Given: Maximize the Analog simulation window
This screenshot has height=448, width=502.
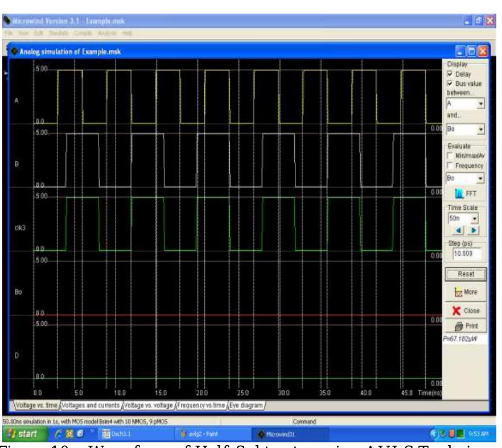Looking at the screenshot, I should [x=471, y=51].
